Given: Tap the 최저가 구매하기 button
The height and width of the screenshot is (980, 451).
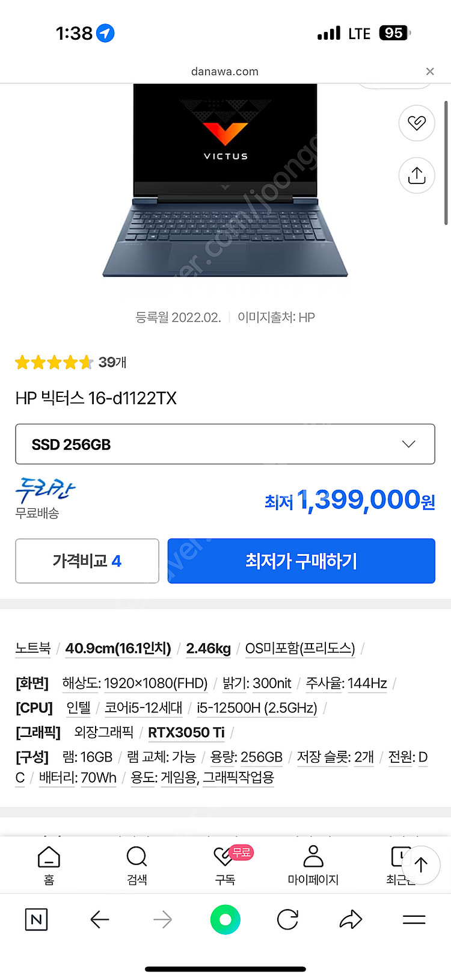Looking at the screenshot, I should click(x=301, y=561).
